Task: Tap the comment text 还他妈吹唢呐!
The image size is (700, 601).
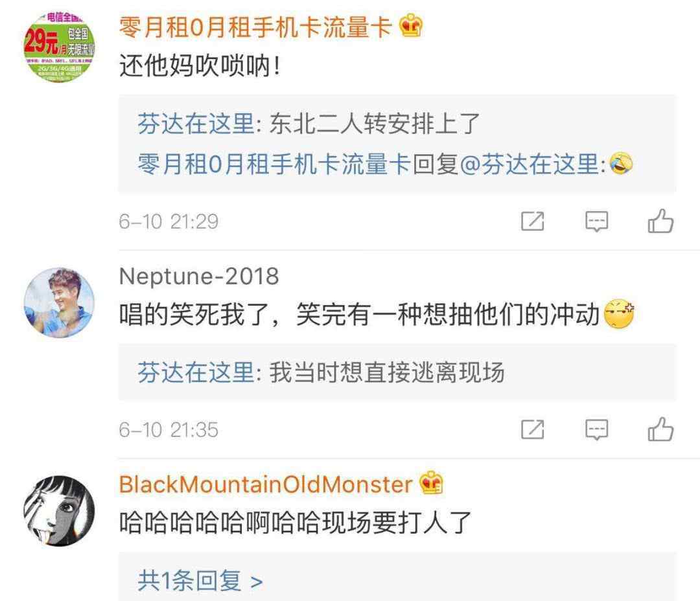Action: coord(200,66)
